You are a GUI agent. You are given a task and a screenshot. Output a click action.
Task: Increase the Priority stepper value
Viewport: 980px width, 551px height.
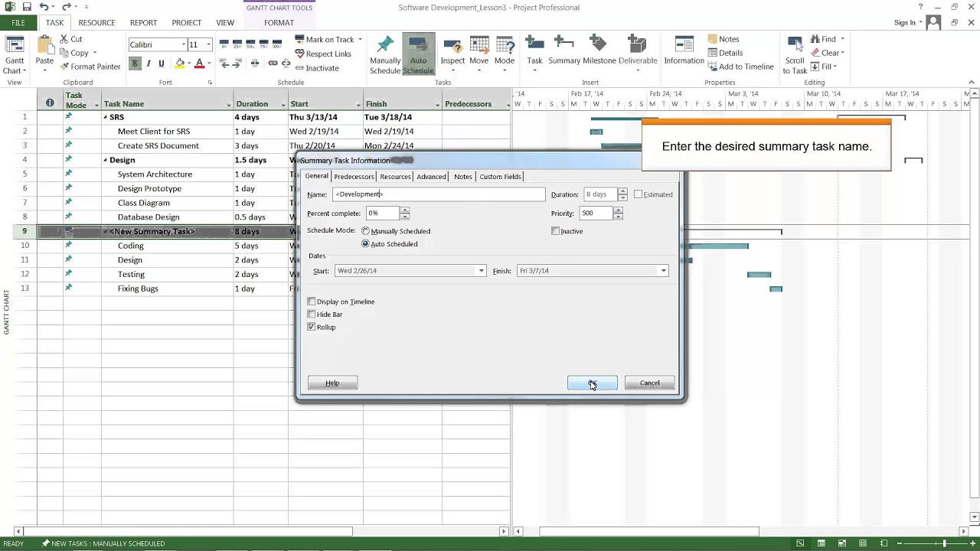(619, 210)
